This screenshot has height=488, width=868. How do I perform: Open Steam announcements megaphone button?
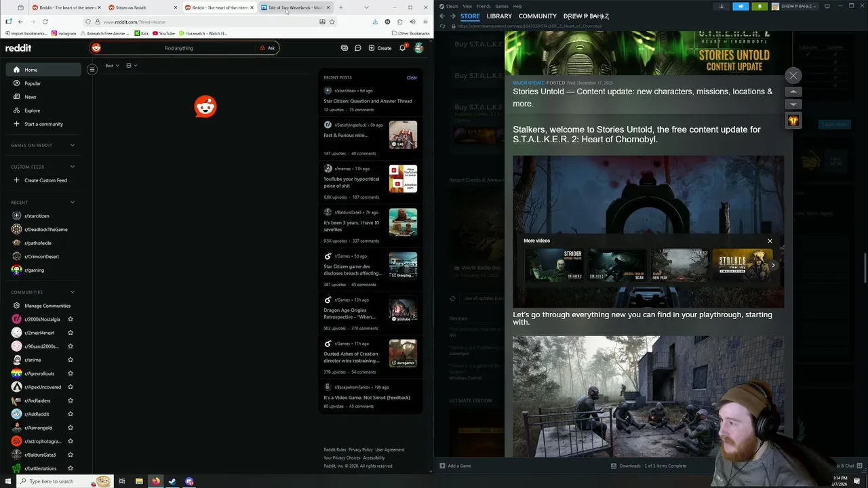click(x=741, y=6)
